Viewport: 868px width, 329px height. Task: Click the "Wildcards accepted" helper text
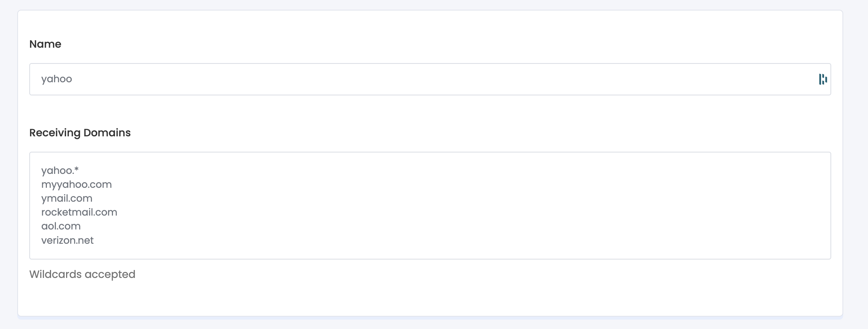pyautogui.click(x=82, y=274)
